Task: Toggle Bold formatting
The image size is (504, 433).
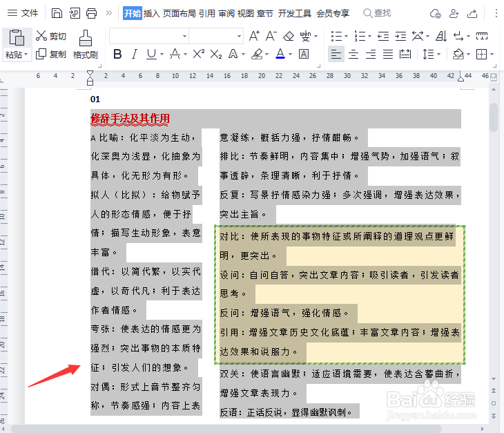Action: coord(117,54)
